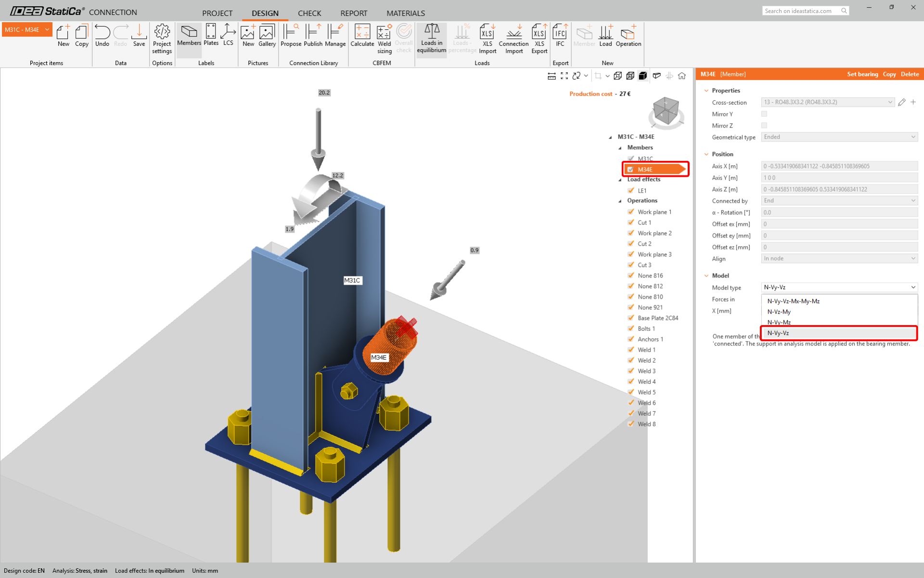Open the Geometrical type dropdown
Image resolution: width=924 pixels, height=578 pixels.
[x=839, y=137]
